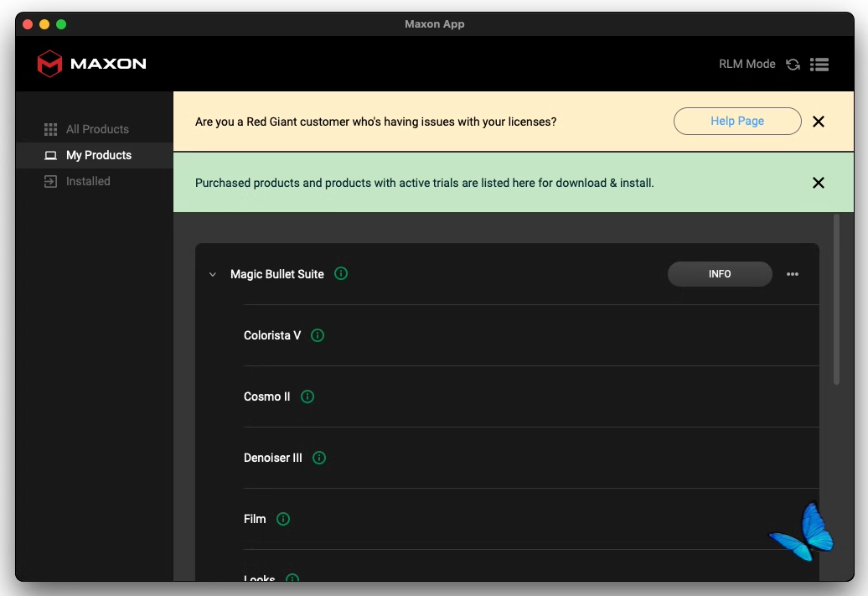Viewport: 868px width, 596px height.
Task: Collapse the Magic Bullet Suite chevron
Action: 213,274
